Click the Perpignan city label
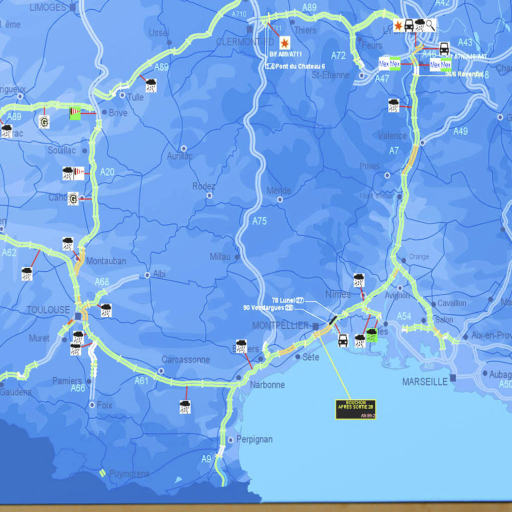 tap(254, 440)
